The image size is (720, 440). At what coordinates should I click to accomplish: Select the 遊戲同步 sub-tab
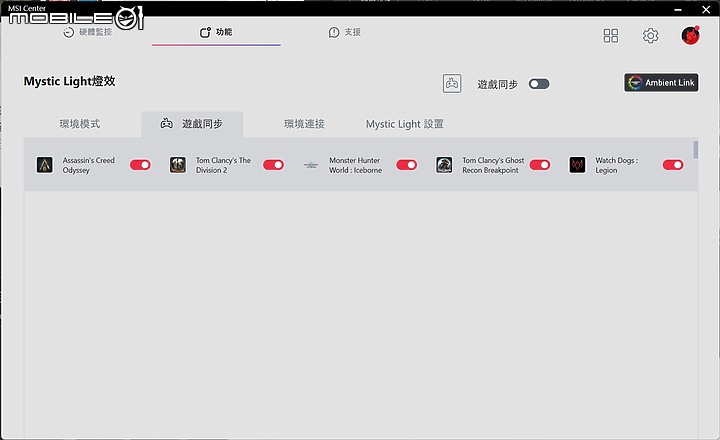point(192,124)
